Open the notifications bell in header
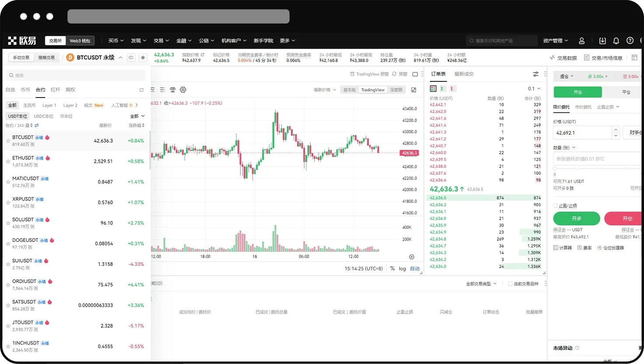The image size is (644, 364). (x=616, y=41)
